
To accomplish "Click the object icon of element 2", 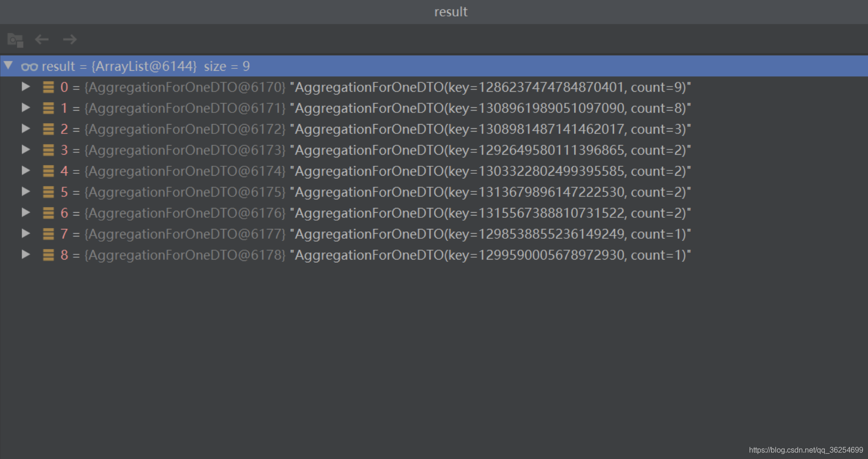I will (48, 129).
